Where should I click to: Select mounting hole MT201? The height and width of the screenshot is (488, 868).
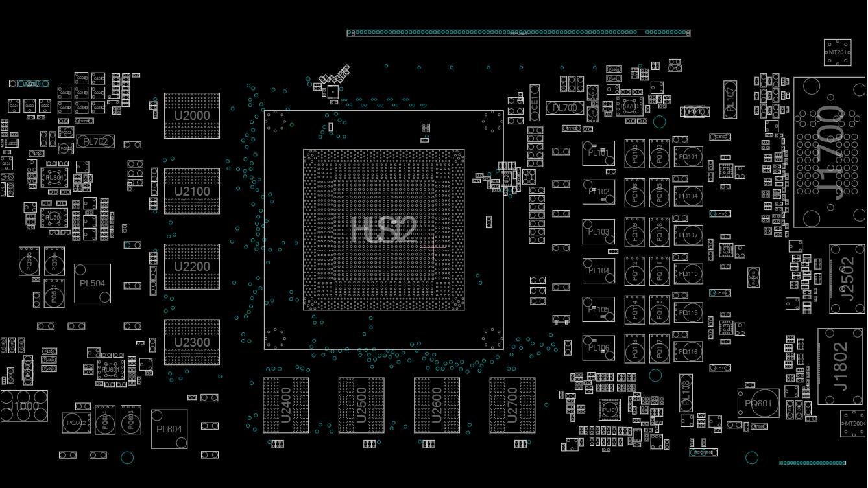[838, 52]
